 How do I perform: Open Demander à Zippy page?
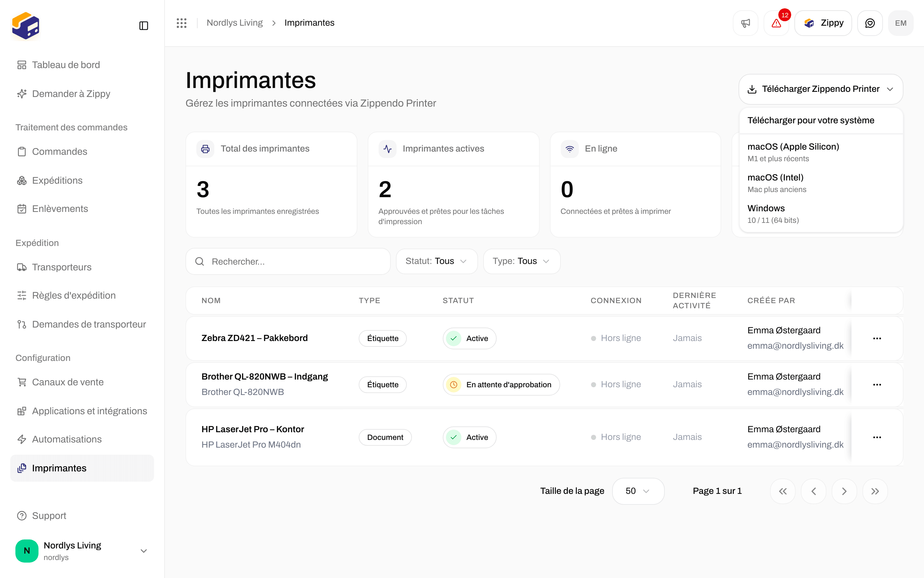82,94
